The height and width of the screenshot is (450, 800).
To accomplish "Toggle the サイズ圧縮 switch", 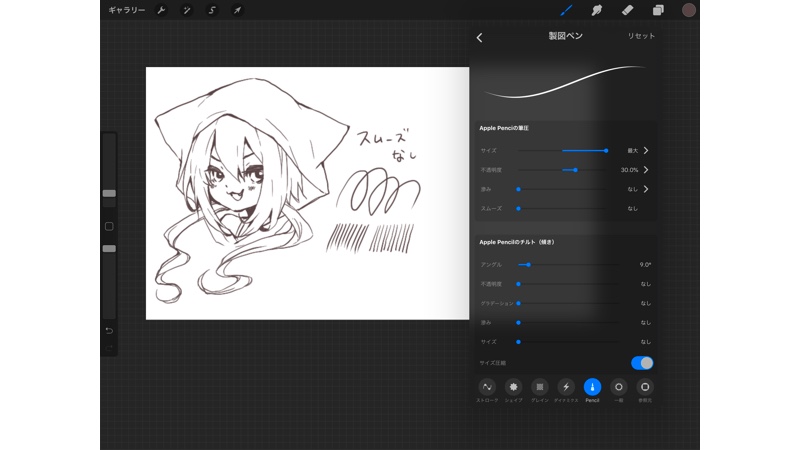I will (x=642, y=363).
